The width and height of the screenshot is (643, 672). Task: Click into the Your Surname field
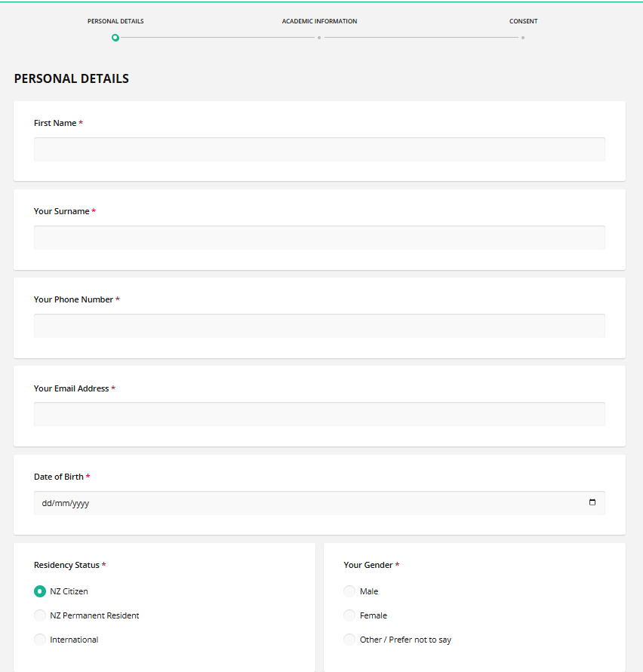click(319, 238)
